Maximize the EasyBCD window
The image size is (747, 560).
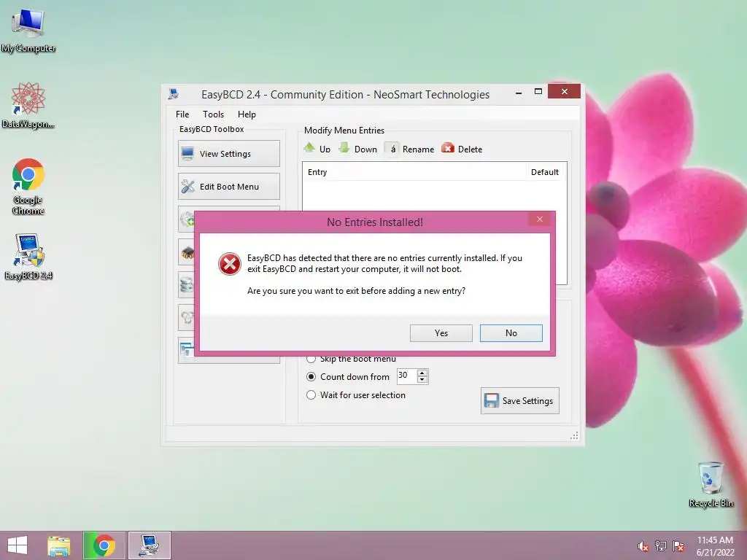coord(538,92)
